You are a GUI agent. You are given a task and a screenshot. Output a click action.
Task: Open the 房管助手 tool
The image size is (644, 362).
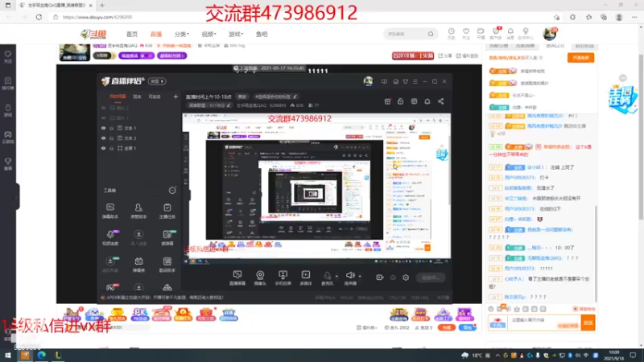click(x=138, y=211)
